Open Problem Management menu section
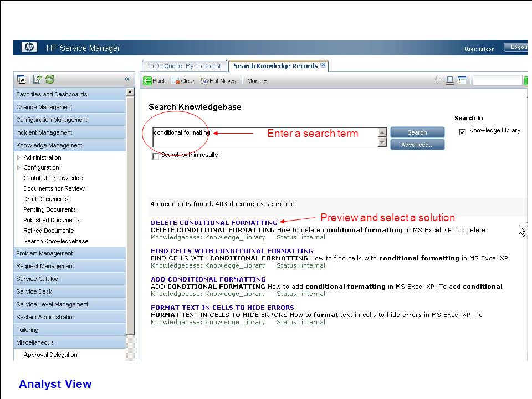Image resolution: width=532 pixels, height=399 pixels. (70, 253)
